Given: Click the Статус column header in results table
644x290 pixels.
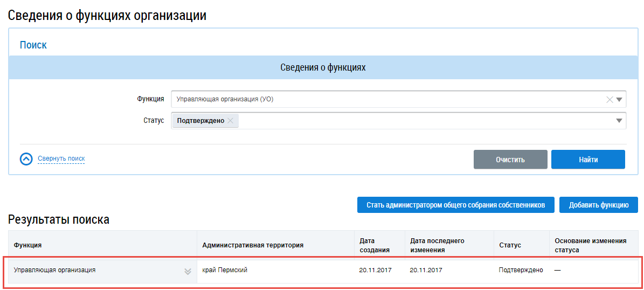Looking at the screenshot, I should point(510,245).
